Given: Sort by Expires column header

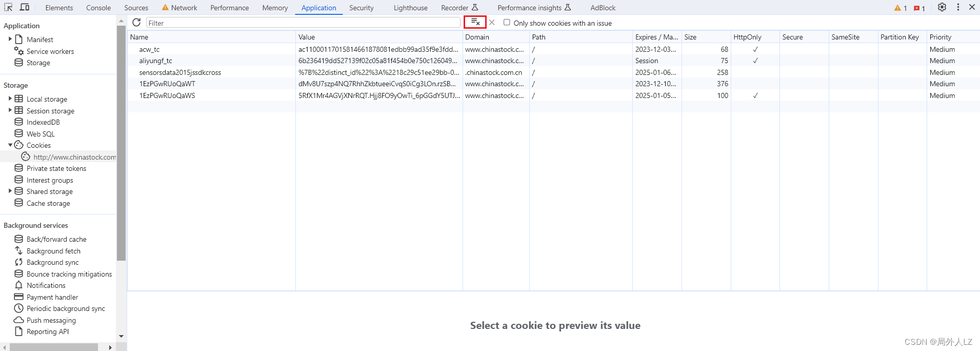Looking at the screenshot, I should (x=657, y=37).
